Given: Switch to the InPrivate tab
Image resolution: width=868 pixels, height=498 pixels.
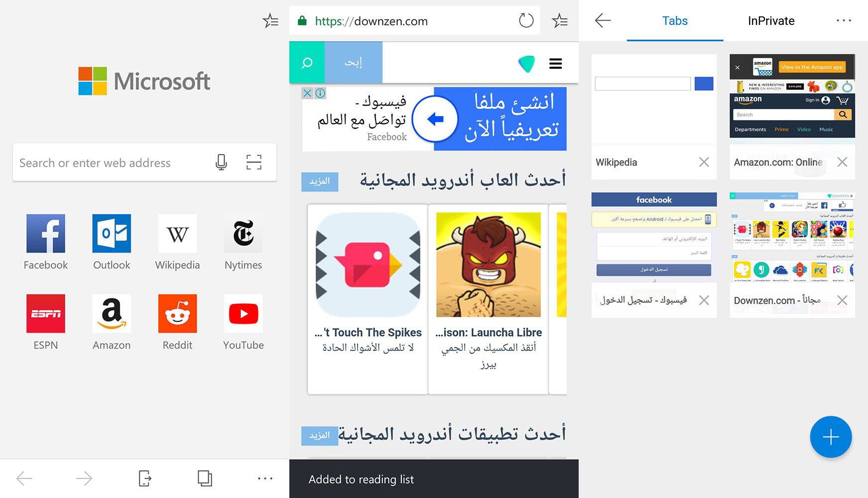Looking at the screenshot, I should 771,21.
